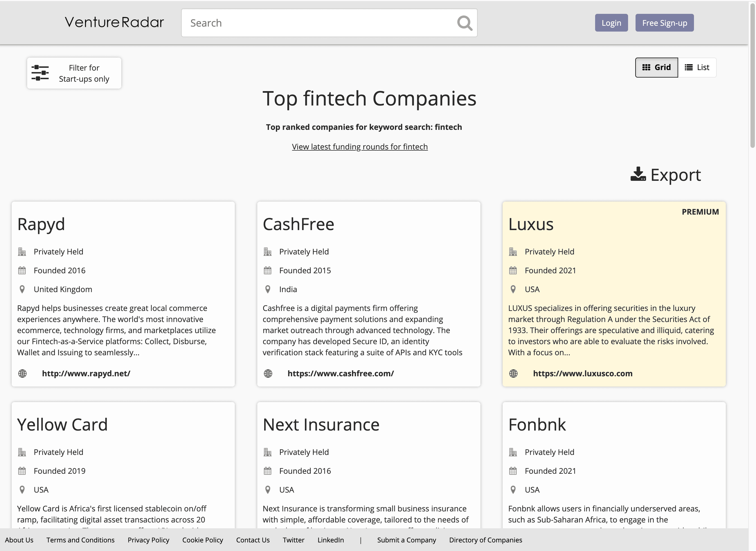Open the VentureRadar home logo
This screenshot has height=551, width=756.
[x=114, y=22]
